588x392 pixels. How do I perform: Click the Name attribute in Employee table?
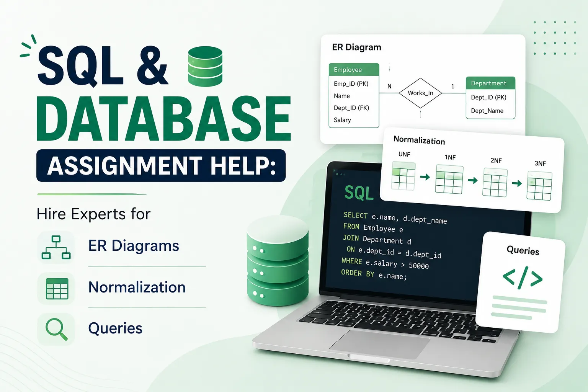click(342, 96)
